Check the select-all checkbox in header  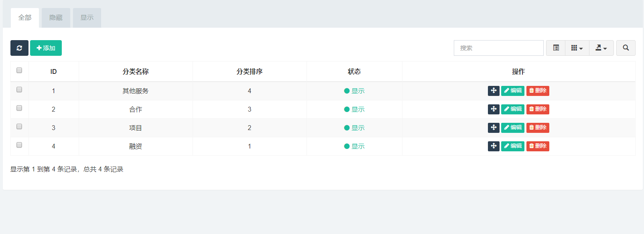click(19, 70)
